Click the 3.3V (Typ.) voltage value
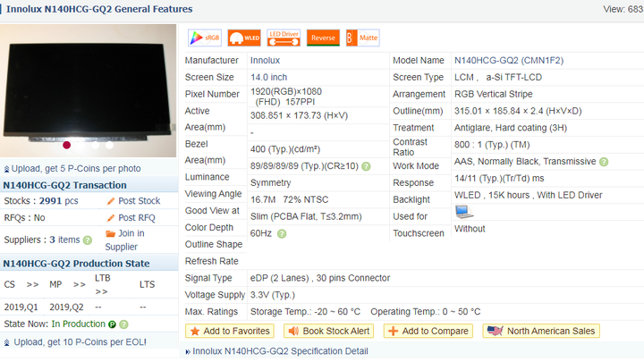Image resolution: width=644 pixels, height=362 pixels. tap(273, 295)
